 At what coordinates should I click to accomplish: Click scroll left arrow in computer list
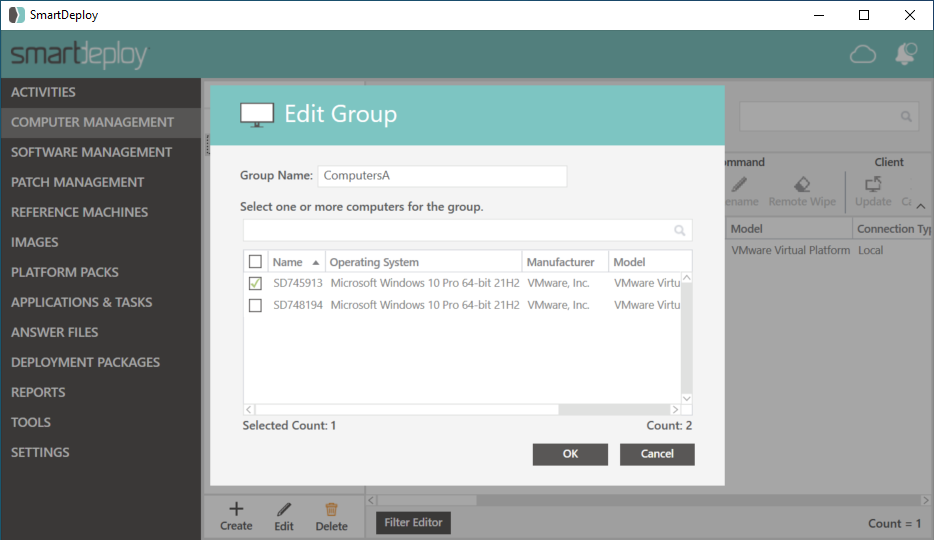click(x=249, y=410)
